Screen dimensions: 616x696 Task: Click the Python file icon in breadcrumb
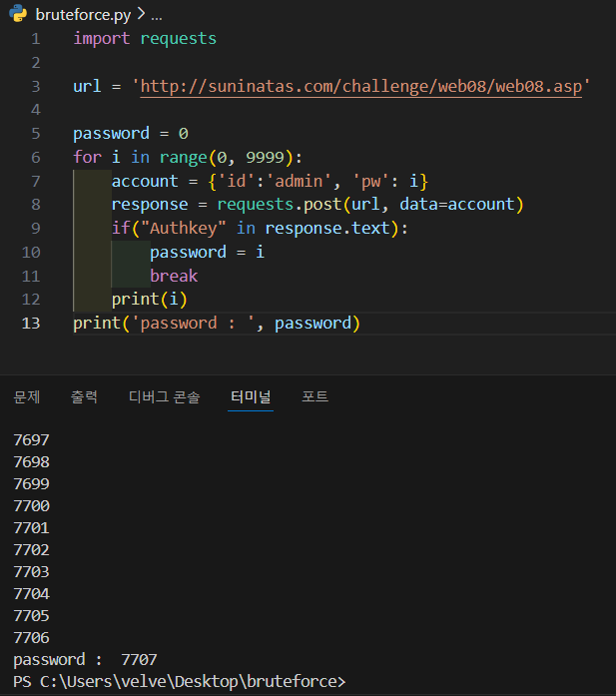coord(18,13)
